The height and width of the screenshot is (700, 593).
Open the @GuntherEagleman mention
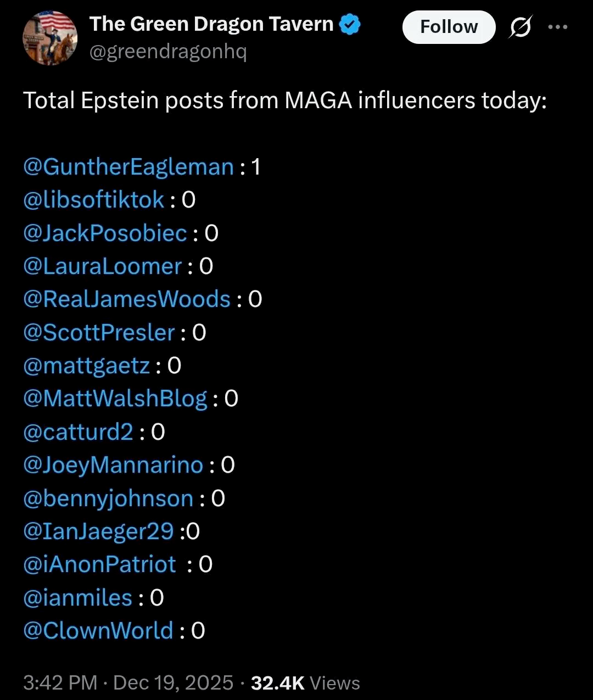click(128, 167)
